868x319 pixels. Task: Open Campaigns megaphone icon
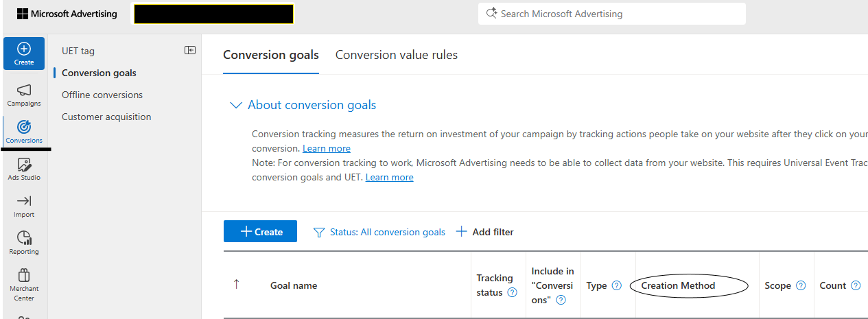(x=24, y=91)
